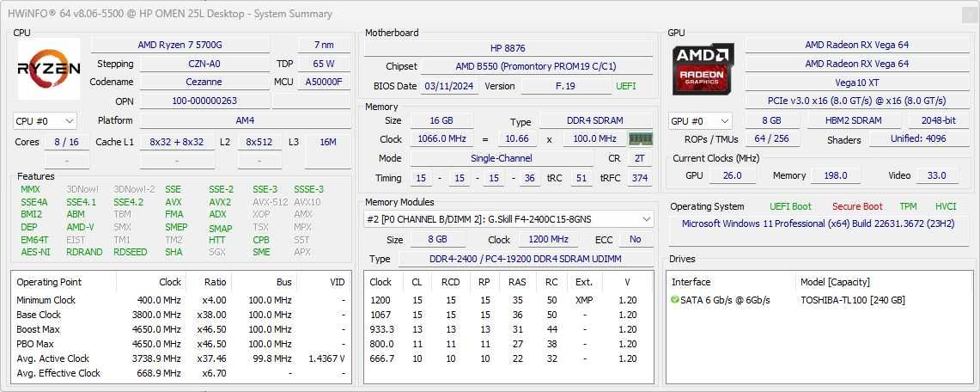Select the 933.3 clock timing row

point(508,329)
